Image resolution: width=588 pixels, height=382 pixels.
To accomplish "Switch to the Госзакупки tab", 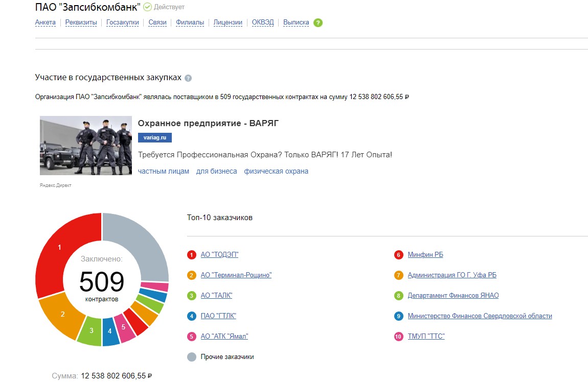I will [123, 22].
